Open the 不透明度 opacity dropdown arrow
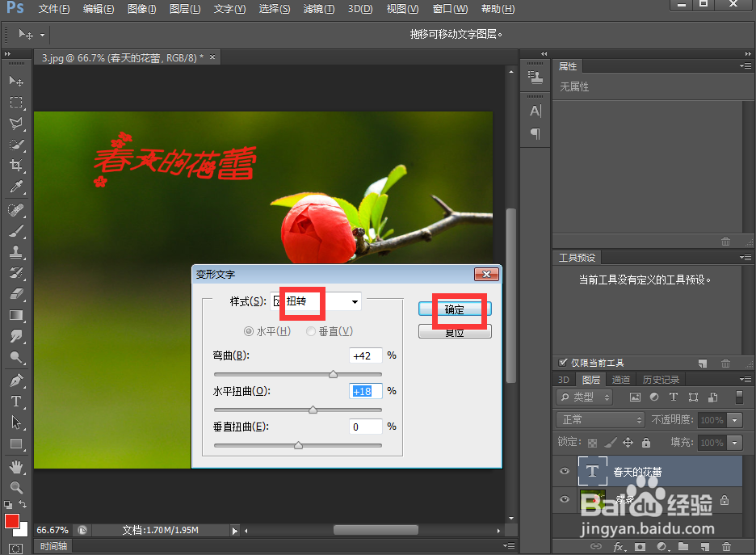This screenshot has height=555, width=756. (x=735, y=420)
